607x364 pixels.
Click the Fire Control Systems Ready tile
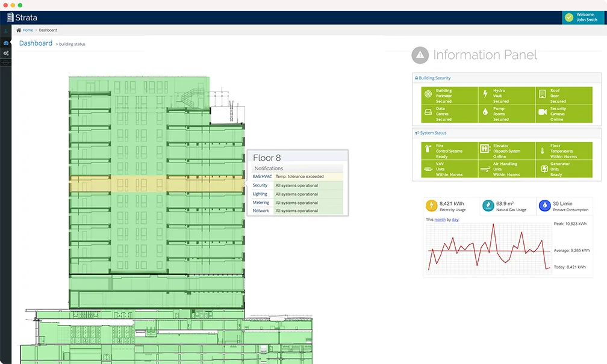click(449, 151)
